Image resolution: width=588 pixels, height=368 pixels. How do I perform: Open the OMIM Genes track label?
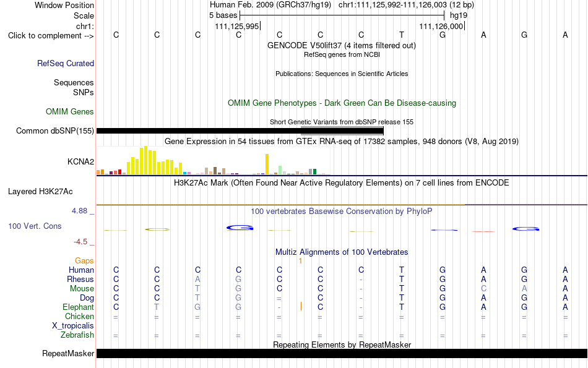pyautogui.click(x=70, y=111)
